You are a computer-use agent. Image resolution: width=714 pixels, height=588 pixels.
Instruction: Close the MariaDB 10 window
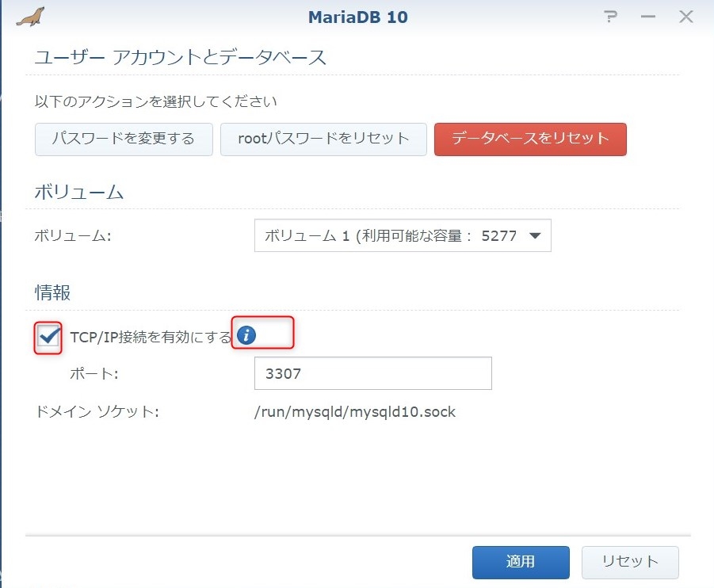point(685,17)
